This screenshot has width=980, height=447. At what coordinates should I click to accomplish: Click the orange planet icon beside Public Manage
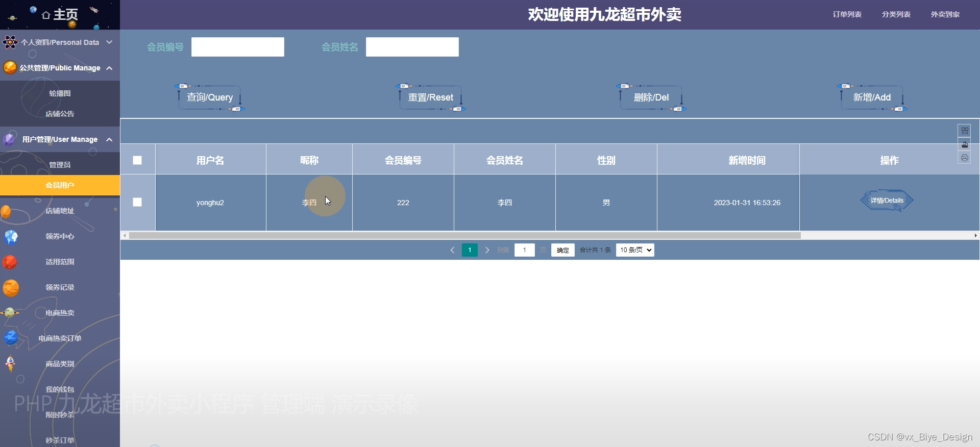10,67
